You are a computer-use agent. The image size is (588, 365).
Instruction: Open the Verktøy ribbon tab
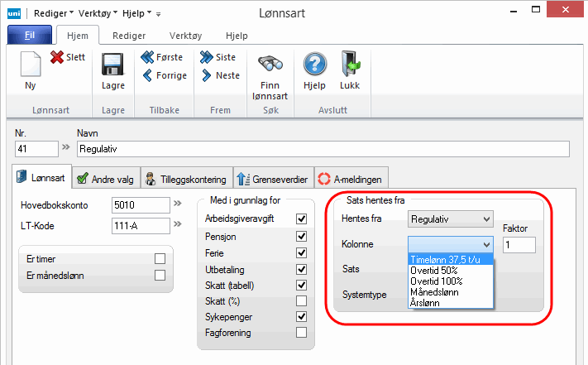(x=184, y=36)
